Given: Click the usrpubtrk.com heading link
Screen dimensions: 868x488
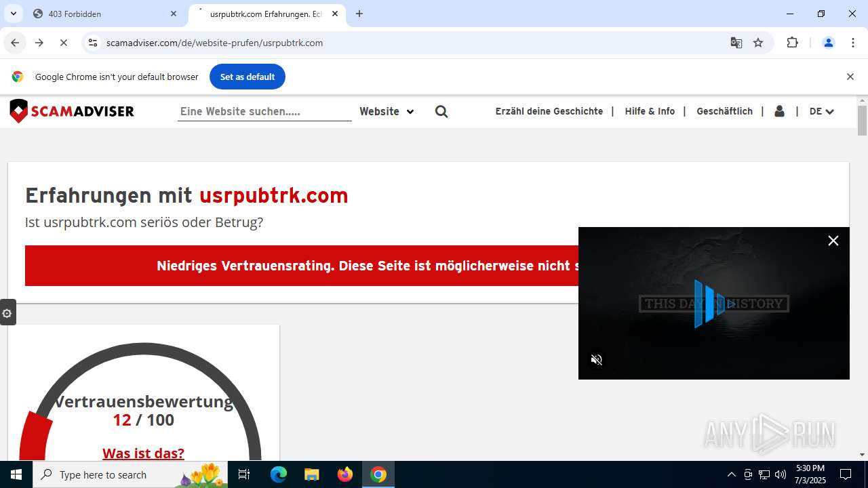Looking at the screenshot, I should pyautogui.click(x=273, y=195).
